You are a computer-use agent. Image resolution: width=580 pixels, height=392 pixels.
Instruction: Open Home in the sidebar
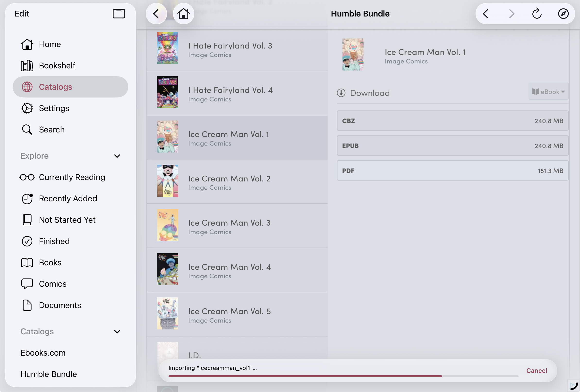70,44
